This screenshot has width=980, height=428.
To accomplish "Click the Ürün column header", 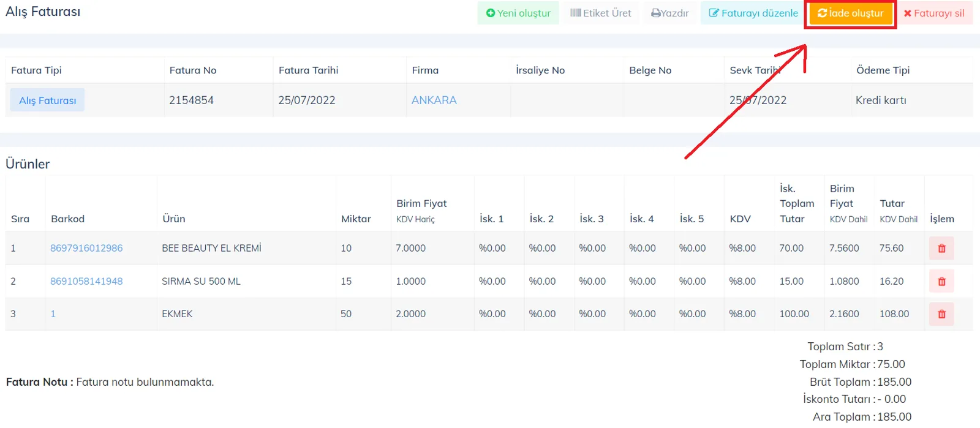I will tap(173, 219).
